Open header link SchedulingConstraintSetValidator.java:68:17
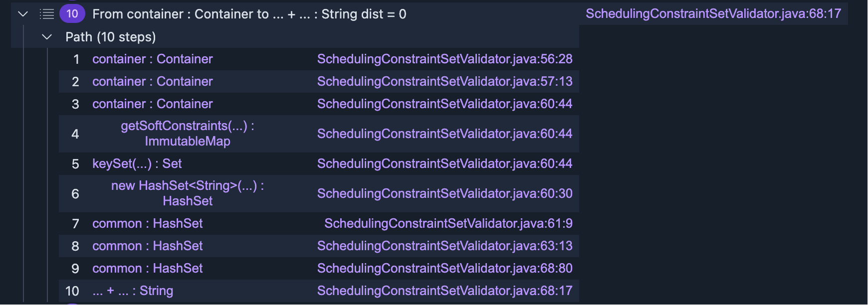The image size is (868, 305). pos(713,13)
